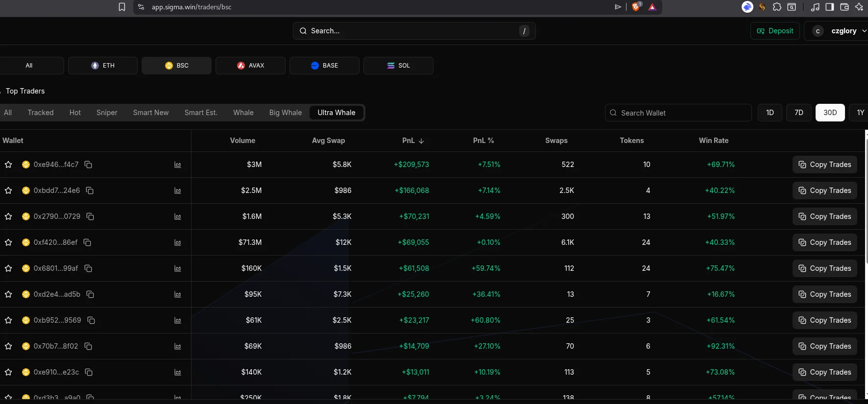
Task: Star the 0x2790...0729 wallet
Action: pyautogui.click(x=8, y=216)
